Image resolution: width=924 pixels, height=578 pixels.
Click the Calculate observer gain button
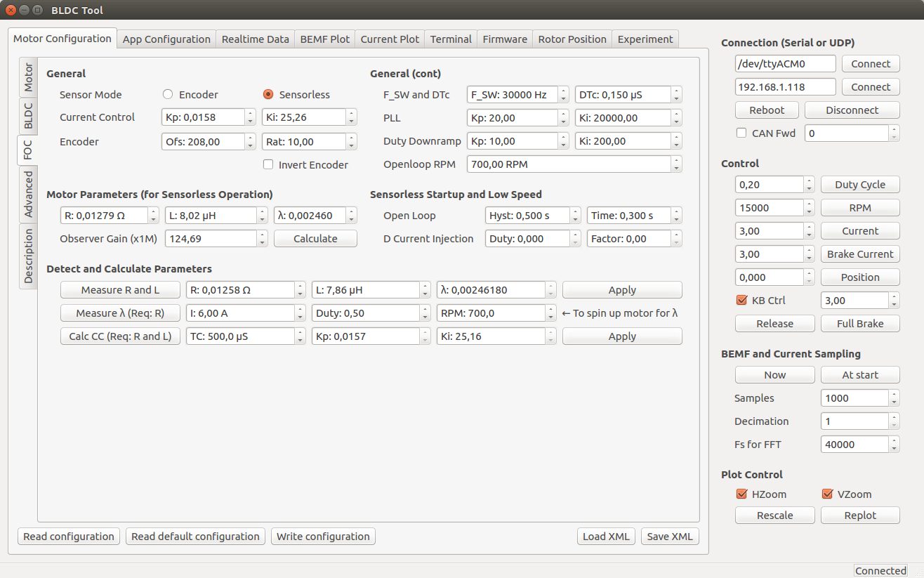tap(315, 239)
